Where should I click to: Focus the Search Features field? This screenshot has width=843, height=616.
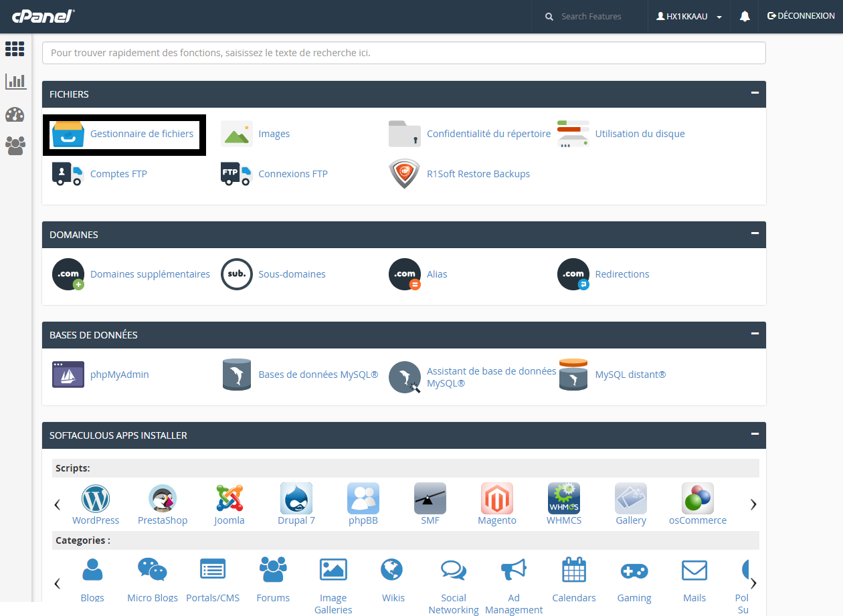[x=591, y=17]
